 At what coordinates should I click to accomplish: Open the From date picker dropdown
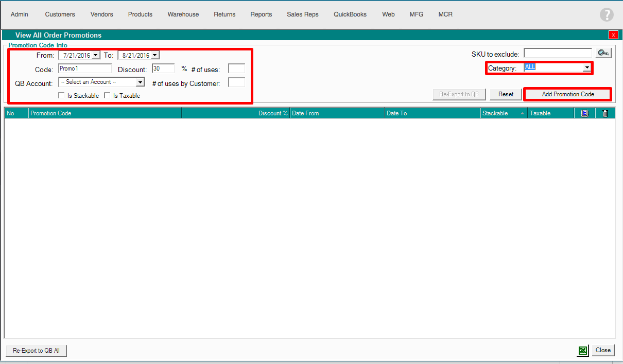(96, 55)
